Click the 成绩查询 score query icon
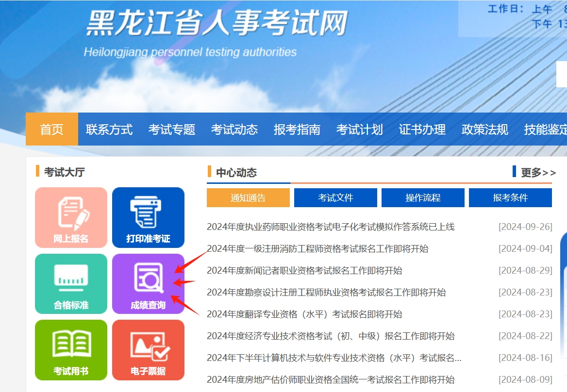The width and height of the screenshot is (567, 392). [x=148, y=283]
